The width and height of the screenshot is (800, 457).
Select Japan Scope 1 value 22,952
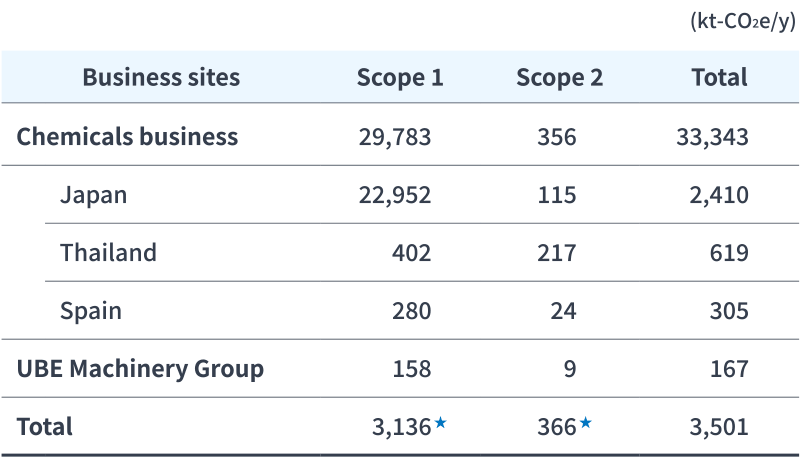tap(395, 195)
